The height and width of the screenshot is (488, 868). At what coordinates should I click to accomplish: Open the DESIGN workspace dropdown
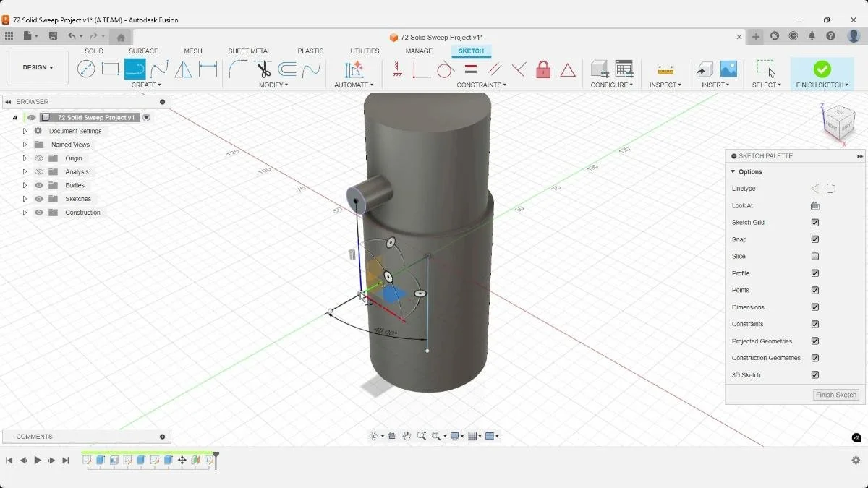(38, 68)
